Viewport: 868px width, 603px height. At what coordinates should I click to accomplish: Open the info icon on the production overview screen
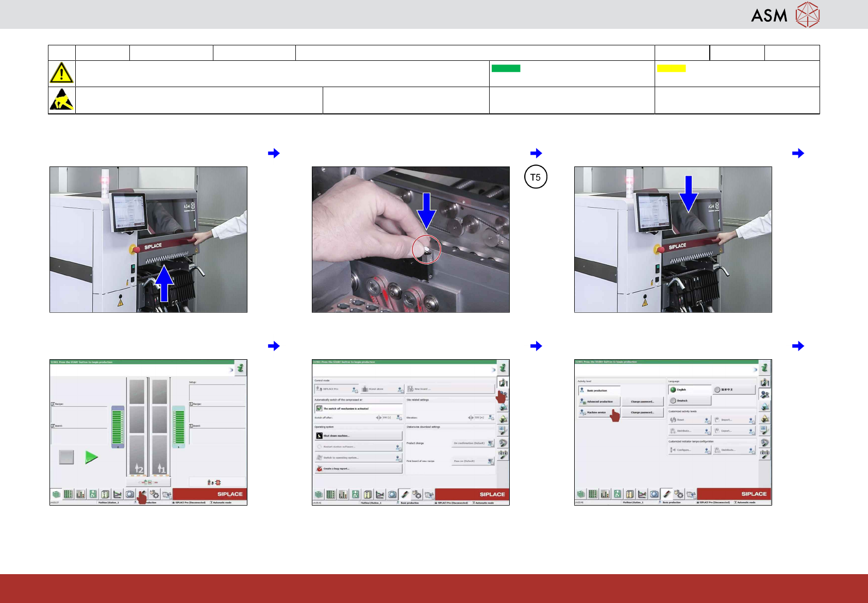point(240,368)
